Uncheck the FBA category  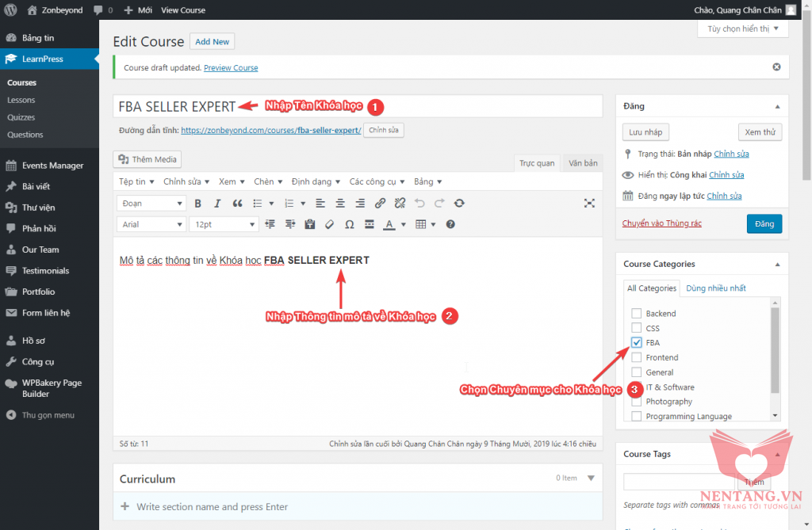pyautogui.click(x=636, y=343)
